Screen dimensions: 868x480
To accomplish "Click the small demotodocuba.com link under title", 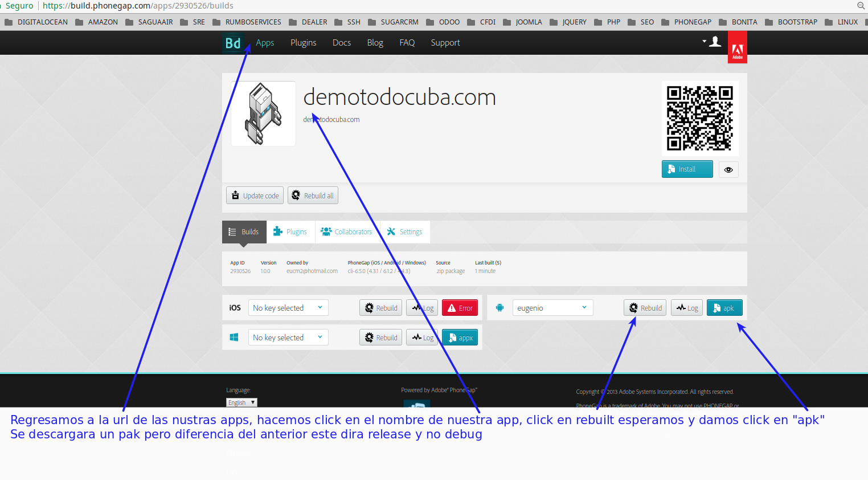I will click(x=331, y=120).
